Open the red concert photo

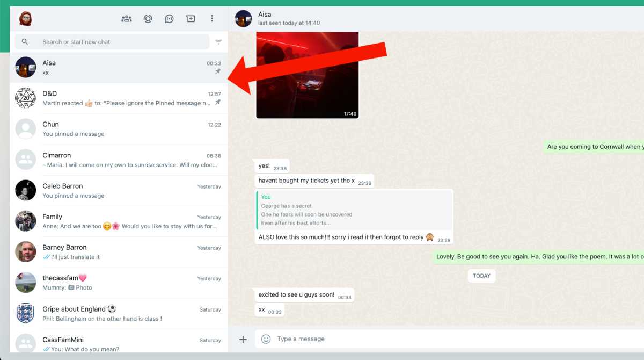308,75
